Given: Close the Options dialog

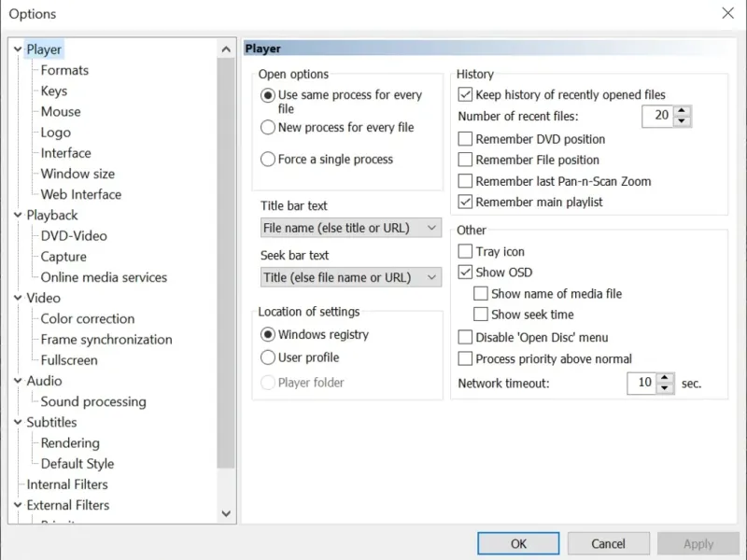Looking at the screenshot, I should 728,13.
